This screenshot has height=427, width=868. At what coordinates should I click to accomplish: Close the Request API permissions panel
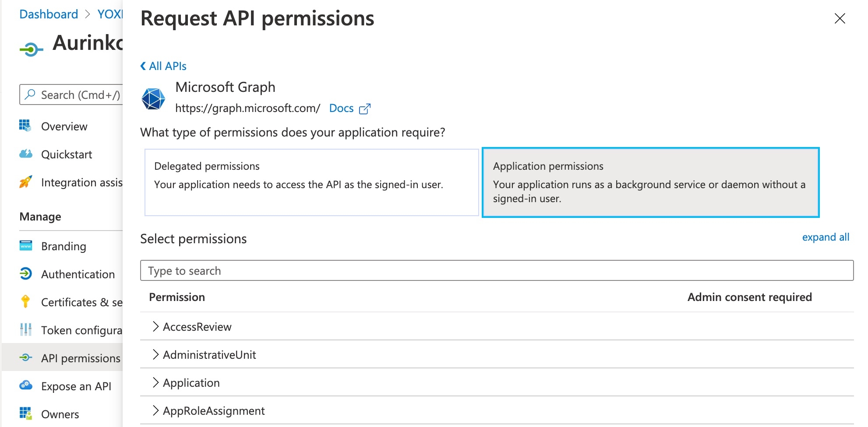840,18
